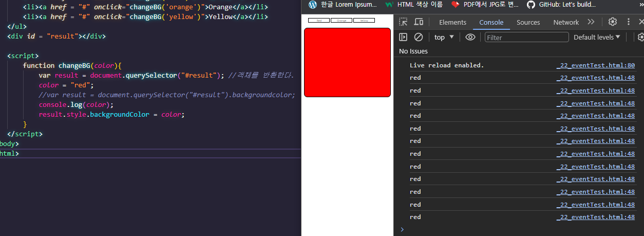Click the GitHub octocat bookmark icon
This screenshot has width=644, height=236.
click(531, 4)
